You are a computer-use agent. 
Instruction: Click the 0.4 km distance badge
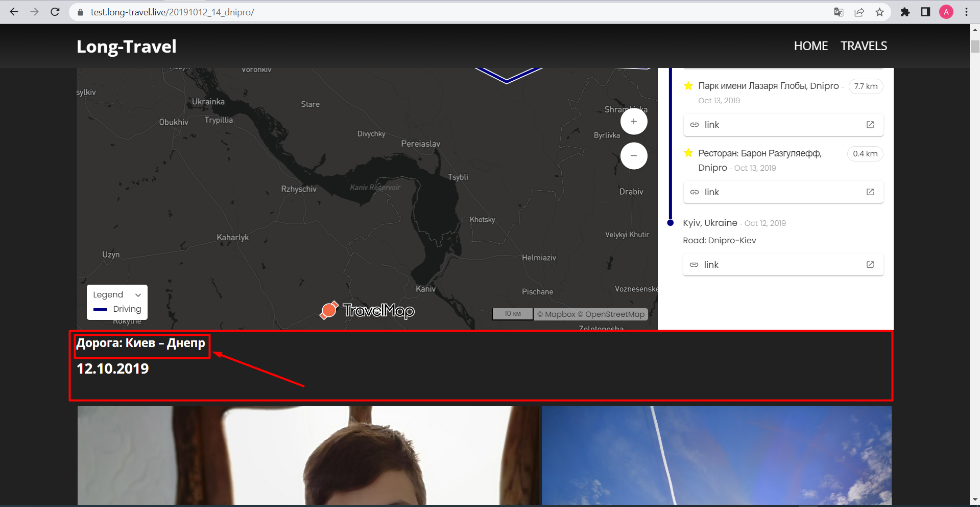(865, 154)
